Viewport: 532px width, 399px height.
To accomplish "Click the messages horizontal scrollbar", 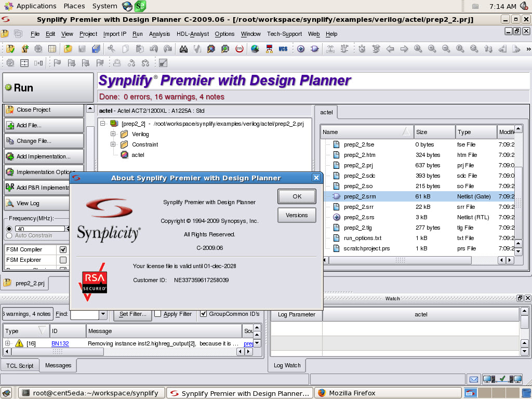I will tap(57, 352).
